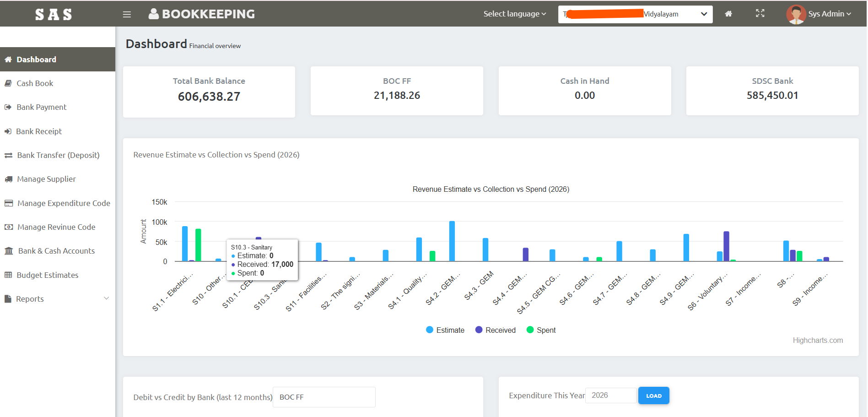Click the Manage Supplier truck icon
The image size is (868, 417).
point(8,179)
